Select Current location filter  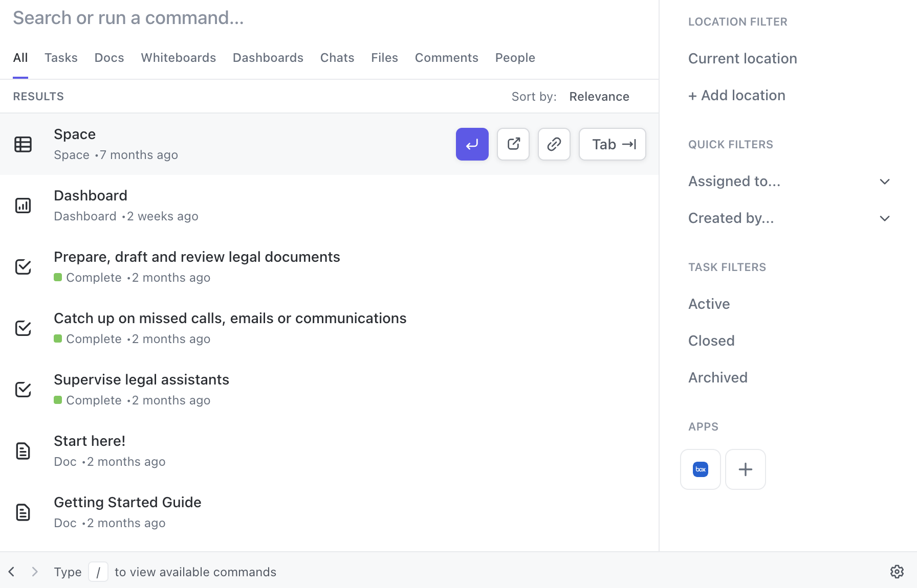[743, 58]
